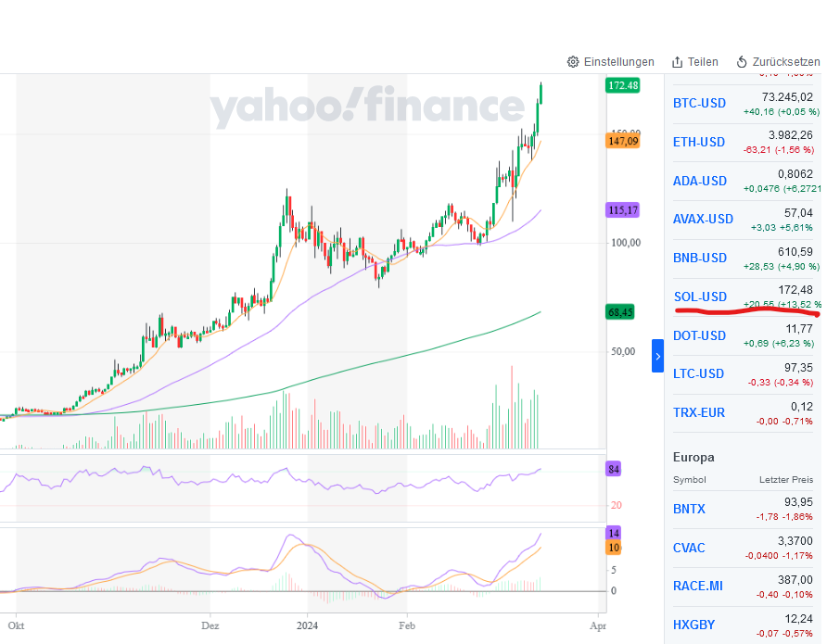Click the Feb date axis label
Viewport: 827px width, 644px height.
coord(407,626)
